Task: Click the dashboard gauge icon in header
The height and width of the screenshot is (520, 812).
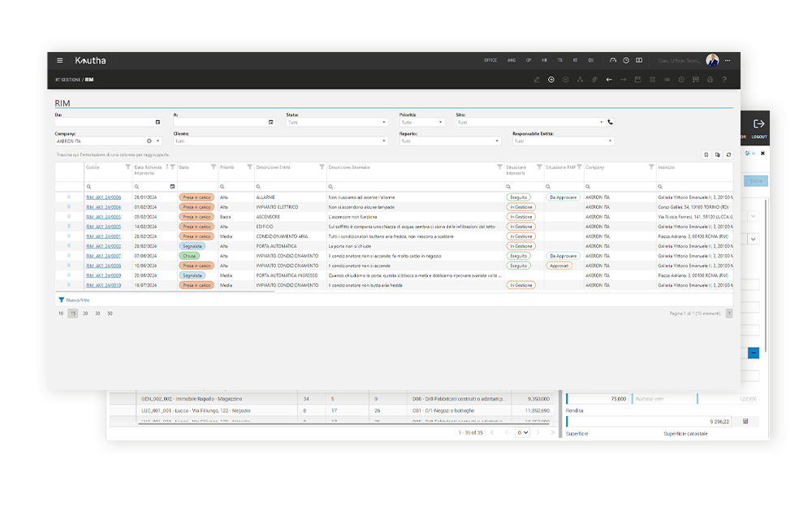Action: point(614,60)
